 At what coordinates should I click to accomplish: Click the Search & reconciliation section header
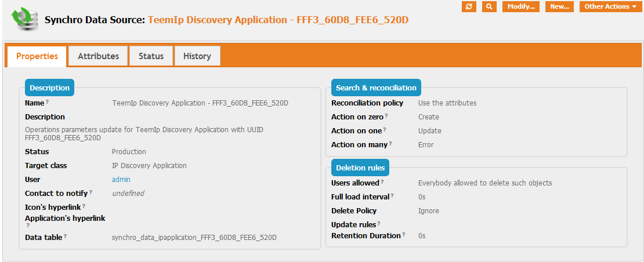point(376,88)
